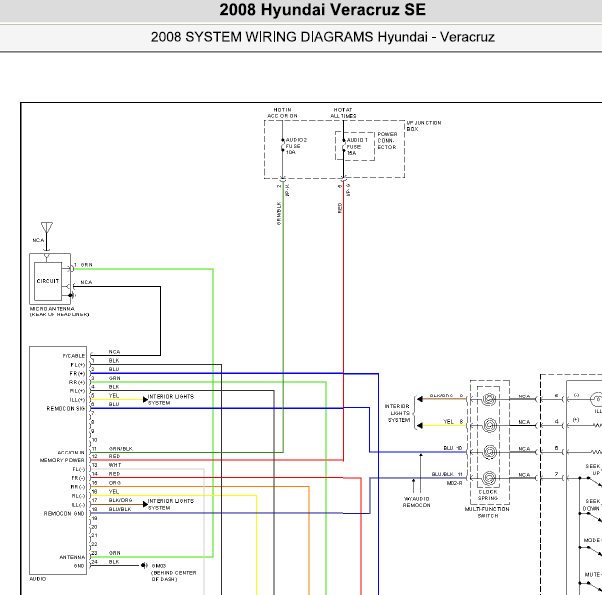602x595 pixels.
Task: Select the ANTENNA terminal label on audio unit
Action: coord(72,557)
